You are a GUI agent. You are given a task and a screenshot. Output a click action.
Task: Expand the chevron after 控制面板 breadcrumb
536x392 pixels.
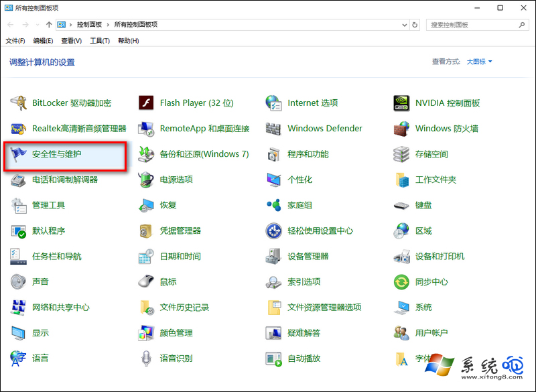[108, 25]
